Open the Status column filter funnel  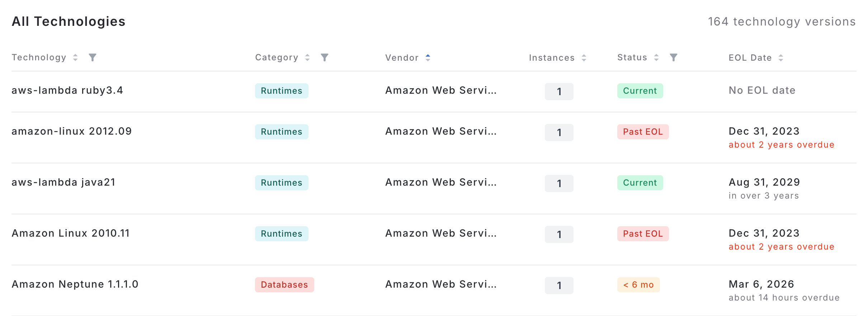click(674, 57)
